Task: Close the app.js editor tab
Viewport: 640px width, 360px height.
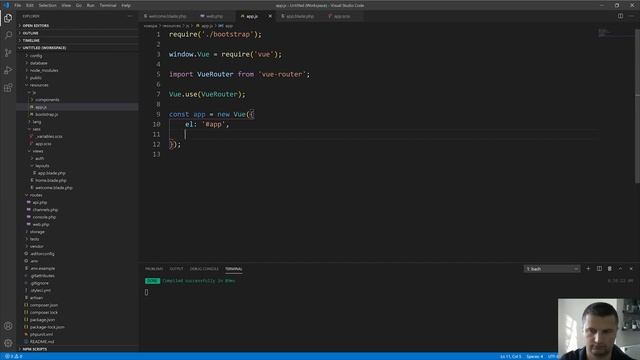Action: click(x=270, y=16)
